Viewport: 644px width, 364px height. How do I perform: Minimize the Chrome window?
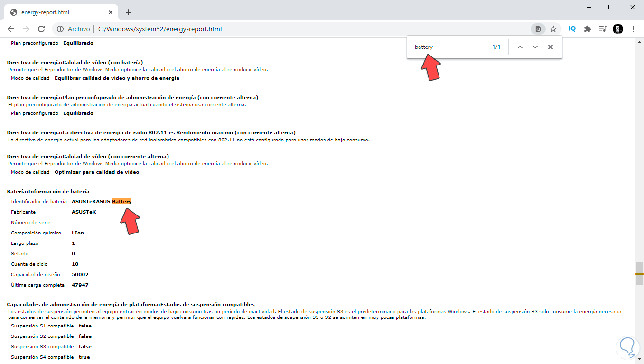589,7
